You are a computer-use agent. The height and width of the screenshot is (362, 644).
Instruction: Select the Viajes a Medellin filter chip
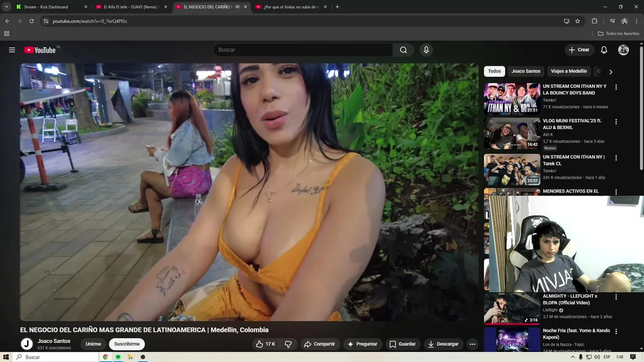(x=569, y=71)
